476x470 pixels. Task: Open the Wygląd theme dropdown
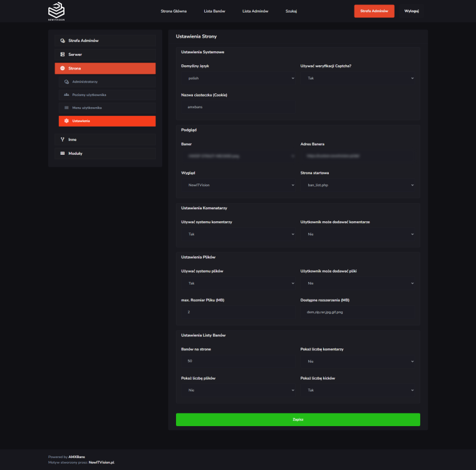[x=238, y=185]
